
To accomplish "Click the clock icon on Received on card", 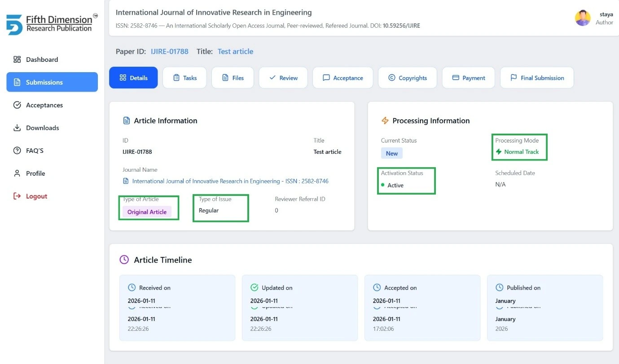I will tap(132, 288).
